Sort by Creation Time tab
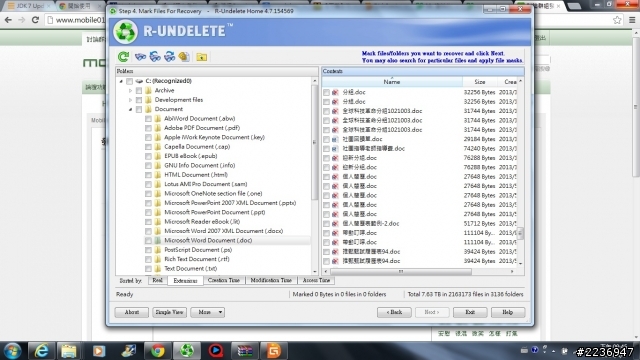Viewport: 640px width, 360px height. coord(224,280)
